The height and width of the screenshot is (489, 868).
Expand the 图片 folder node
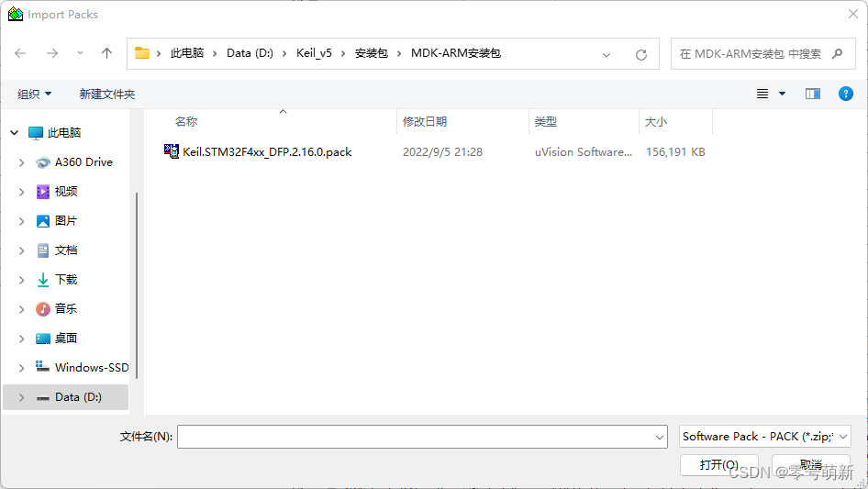pos(22,221)
